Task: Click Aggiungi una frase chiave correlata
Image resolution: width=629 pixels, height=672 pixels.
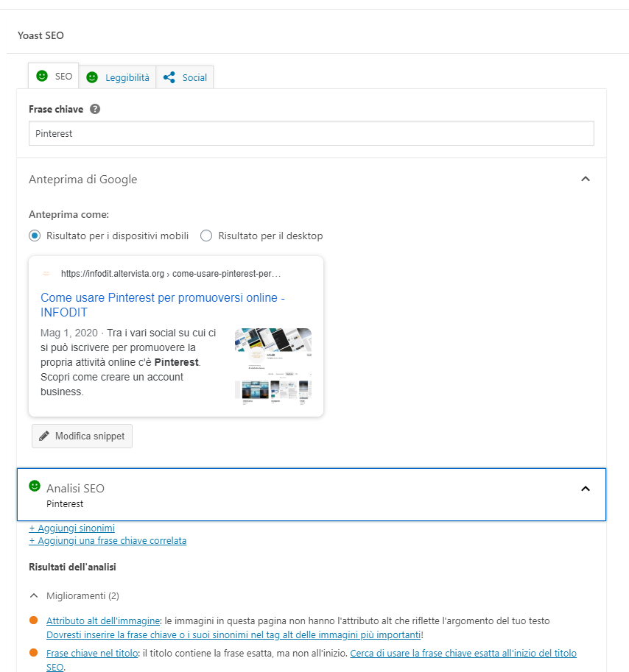Action: click(x=108, y=540)
